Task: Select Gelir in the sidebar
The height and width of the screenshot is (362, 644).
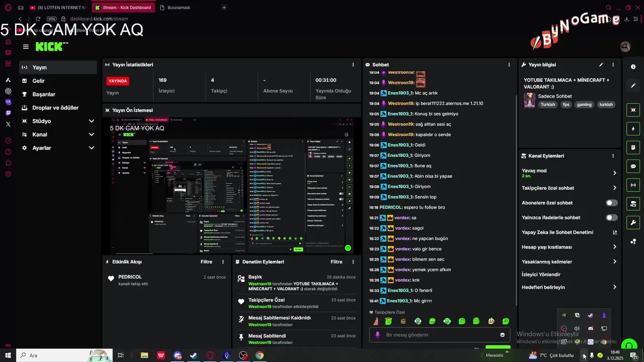Action: point(58,81)
